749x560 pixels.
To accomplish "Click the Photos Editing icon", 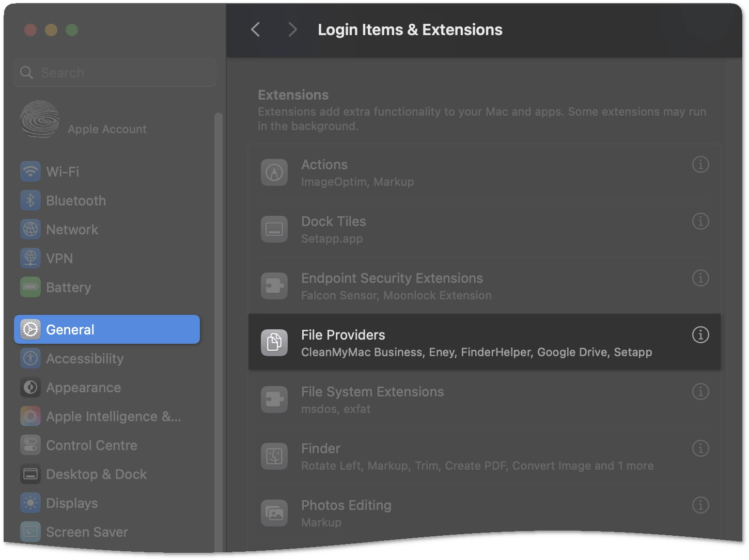I will (x=274, y=513).
